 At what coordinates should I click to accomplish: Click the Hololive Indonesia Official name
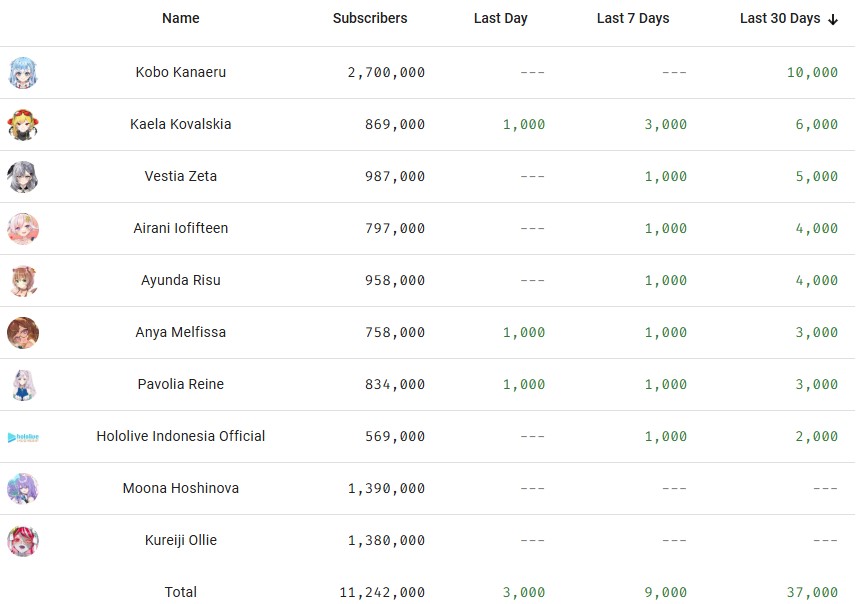point(180,436)
